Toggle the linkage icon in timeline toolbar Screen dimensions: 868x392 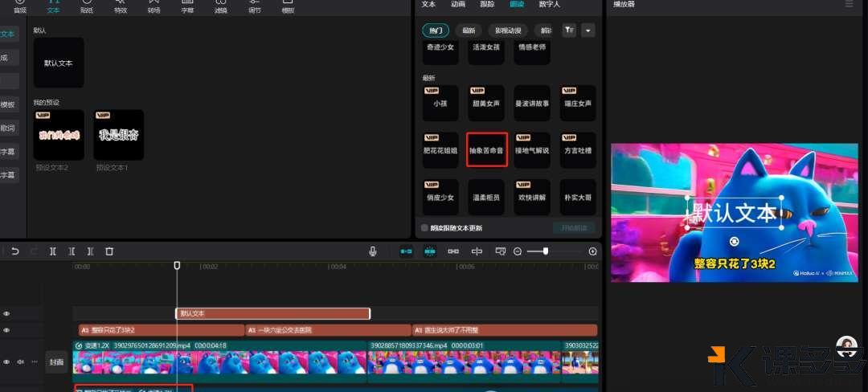[453, 251]
